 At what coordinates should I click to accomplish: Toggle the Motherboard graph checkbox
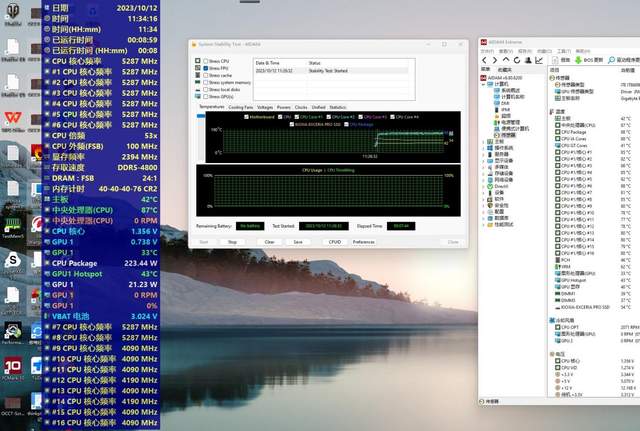click(246, 117)
